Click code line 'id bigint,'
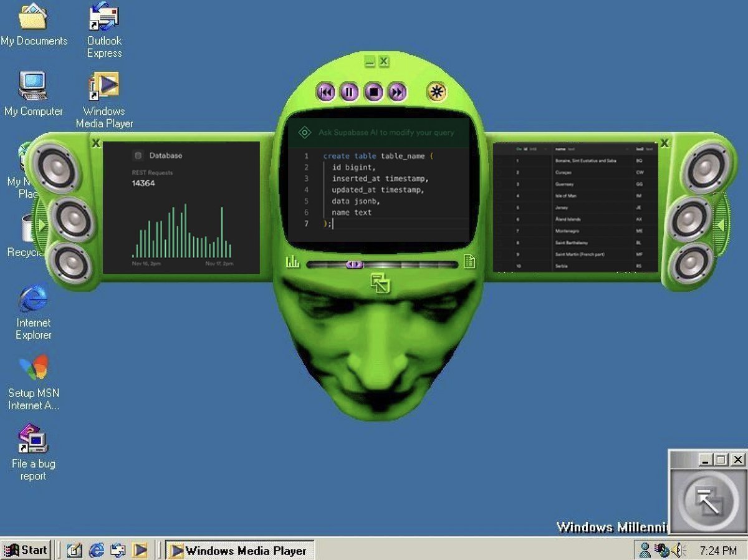This screenshot has height=560, width=748. [x=353, y=167]
